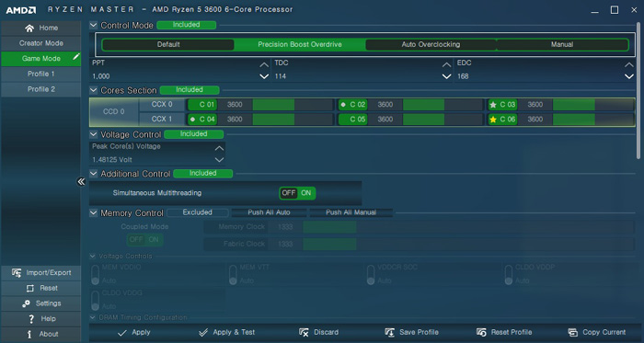Toggle Coupled Mode OFF/ON switch

pos(144,240)
